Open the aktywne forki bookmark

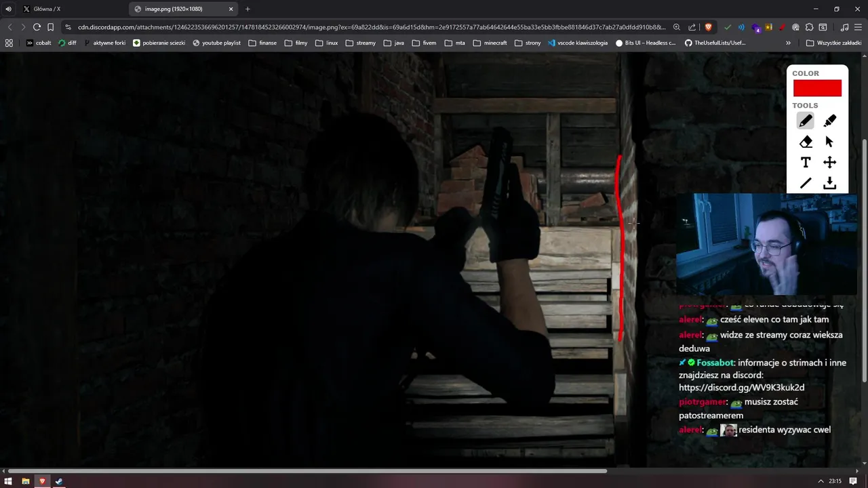pyautogui.click(x=105, y=43)
